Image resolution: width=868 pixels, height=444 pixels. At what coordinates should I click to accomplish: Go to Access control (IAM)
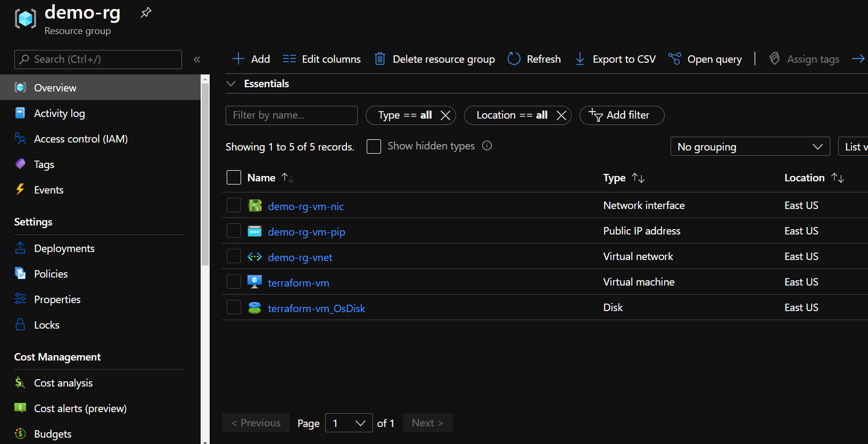click(80, 139)
